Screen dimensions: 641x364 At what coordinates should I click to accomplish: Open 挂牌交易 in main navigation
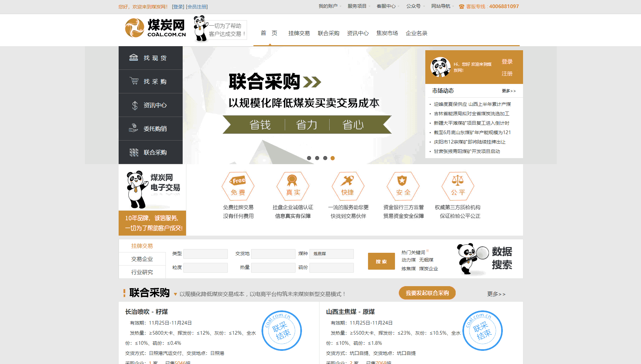click(299, 33)
